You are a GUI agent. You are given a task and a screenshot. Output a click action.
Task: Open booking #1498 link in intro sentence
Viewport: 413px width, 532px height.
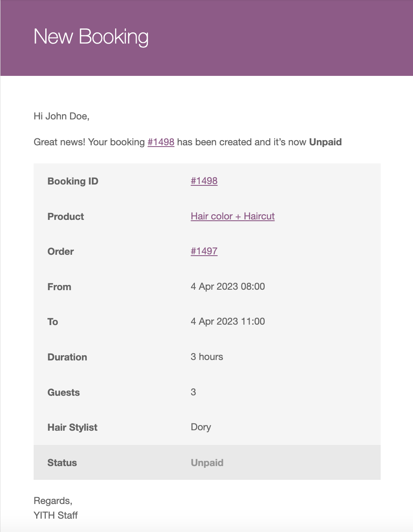(161, 142)
